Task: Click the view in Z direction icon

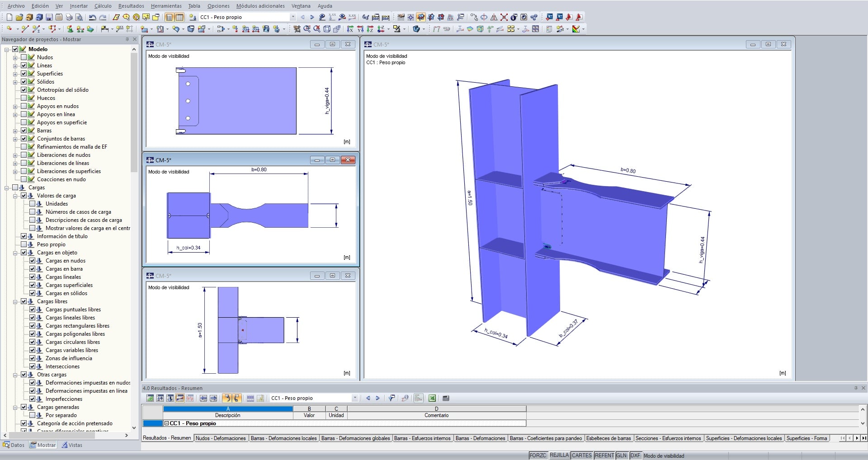Action: (x=370, y=29)
